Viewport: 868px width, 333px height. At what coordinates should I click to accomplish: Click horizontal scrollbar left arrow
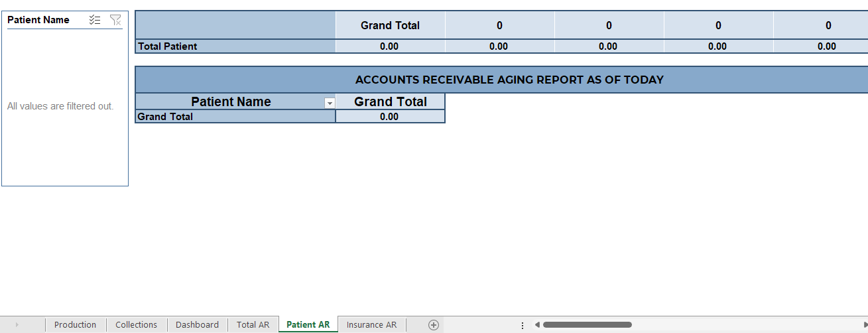pos(537,325)
